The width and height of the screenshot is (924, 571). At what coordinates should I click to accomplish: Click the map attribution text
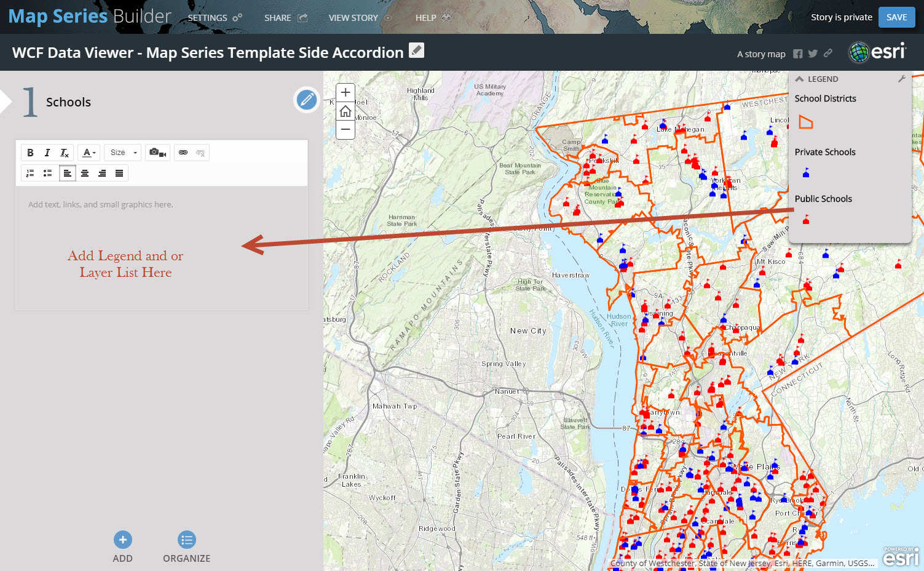click(x=742, y=563)
